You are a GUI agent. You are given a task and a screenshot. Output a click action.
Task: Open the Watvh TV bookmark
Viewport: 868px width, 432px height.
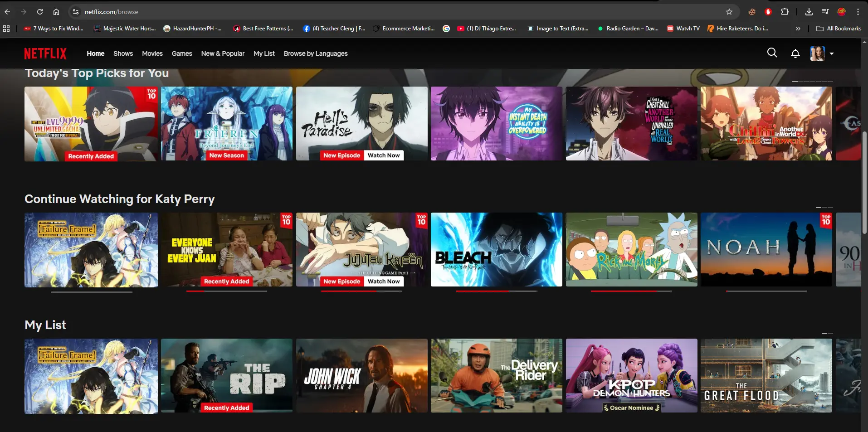(683, 29)
